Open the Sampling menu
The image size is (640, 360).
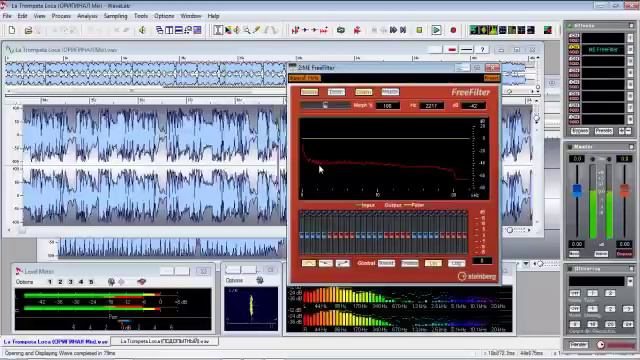pyautogui.click(x=116, y=16)
